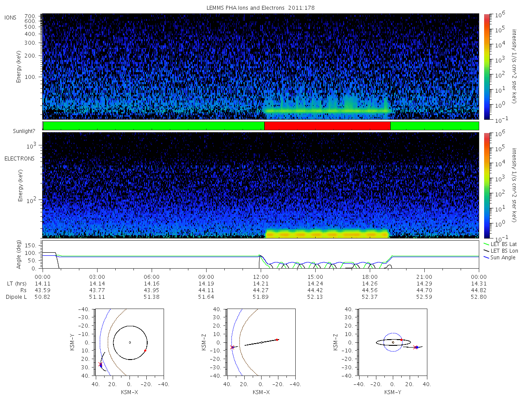Click the blue Sun Angle legend line
Image resolution: width=532 pixels, height=399 pixels.
pyautogui.click(x=486, y=258)
